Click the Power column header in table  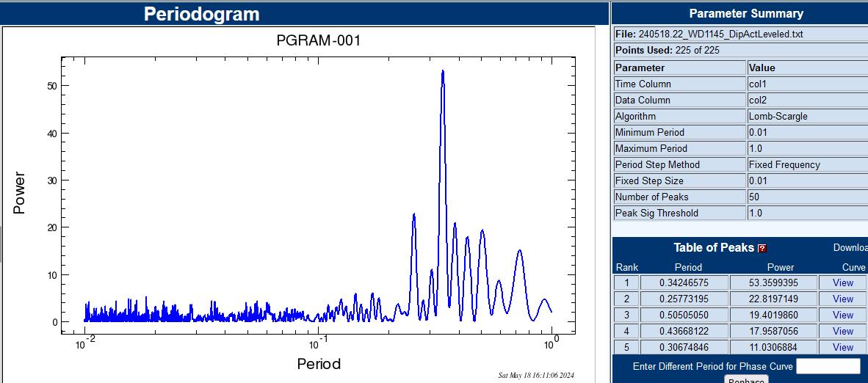781,267
